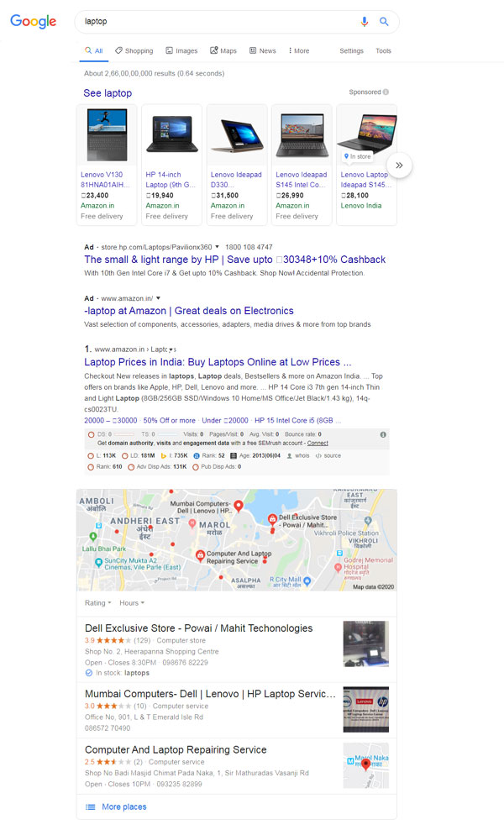Click SunCity Mukta A2 Cinemas map marker
This screenshot has width=504, height=830.
(x=98, y=563)
